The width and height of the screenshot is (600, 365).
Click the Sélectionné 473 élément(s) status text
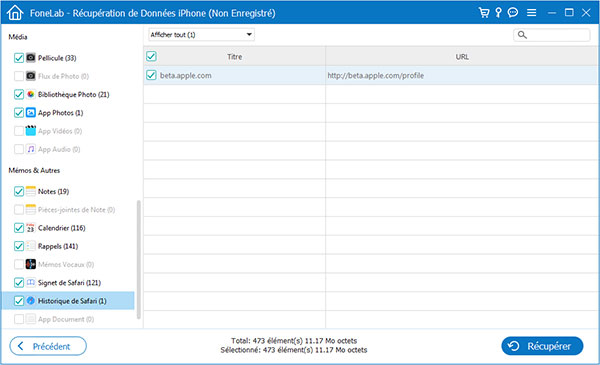[294, 350]
